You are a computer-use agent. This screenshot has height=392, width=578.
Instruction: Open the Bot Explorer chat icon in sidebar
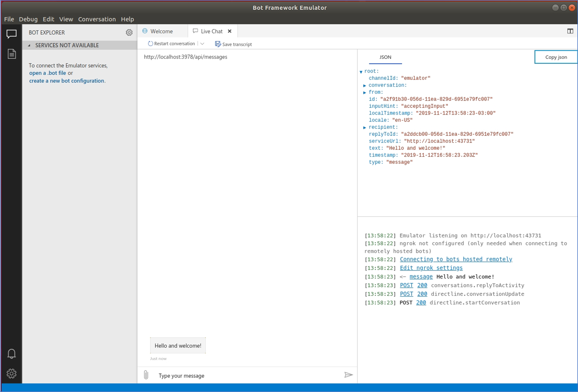click(11, 34)
